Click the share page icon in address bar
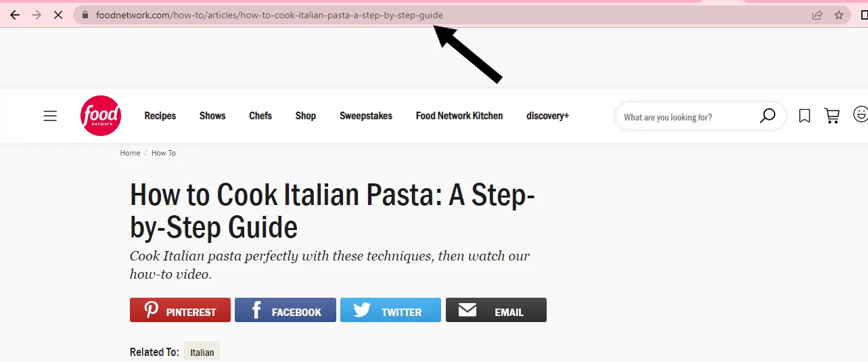 pyautogui.click(x=817, y=15)
